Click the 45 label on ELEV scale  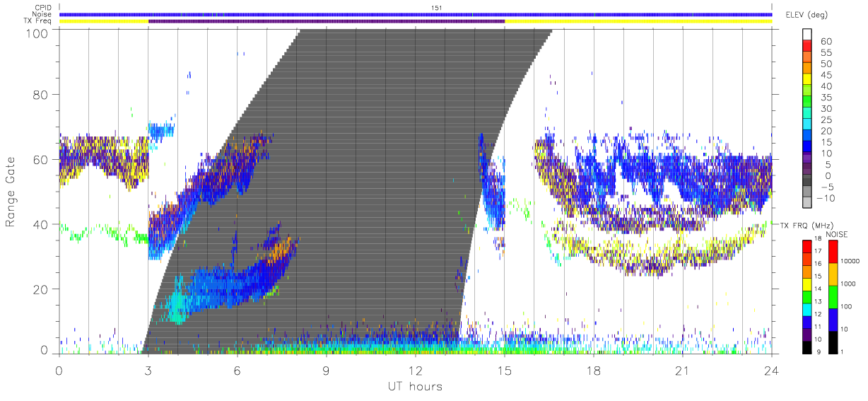826,75
